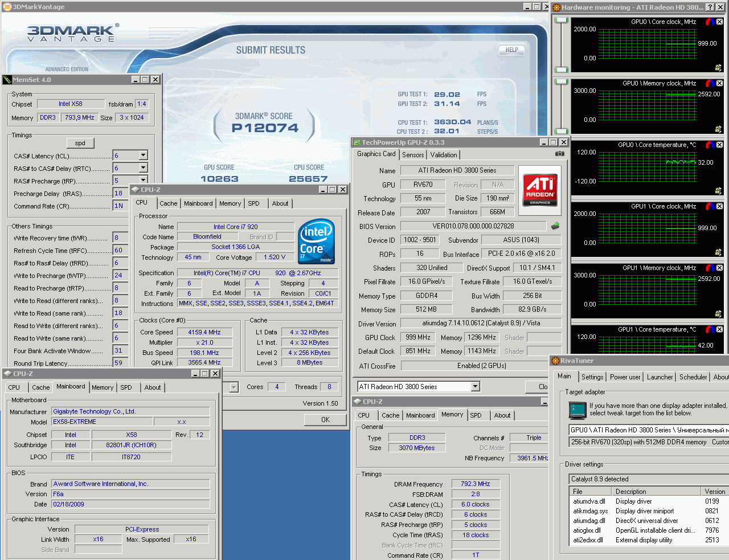Screen dimensions: 729x560
Task: Close the GPU1 Core clock graph
Action: click(719, 206)
